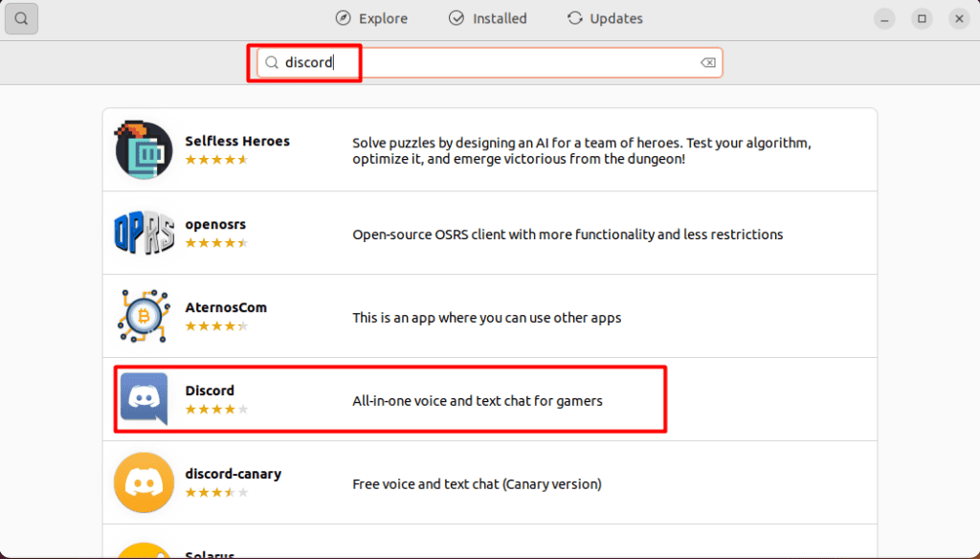Click the magnifier icon inside search field
Viewport: 980px width, 559px height.
[271, 62]
